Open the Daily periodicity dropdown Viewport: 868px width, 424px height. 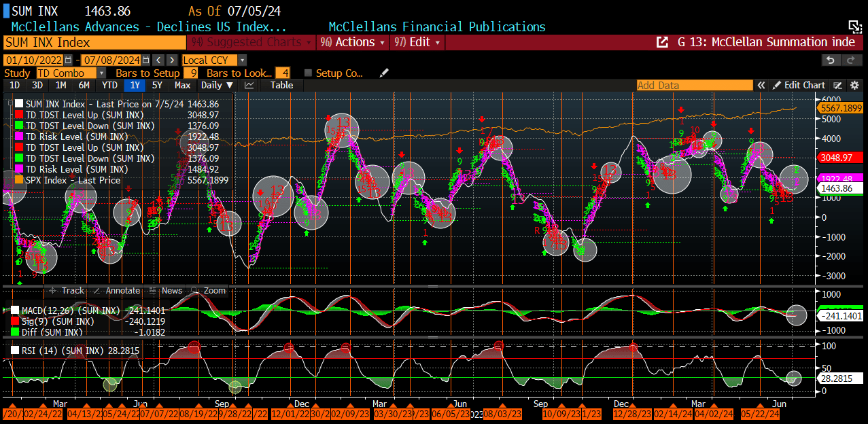pos(217,86)
